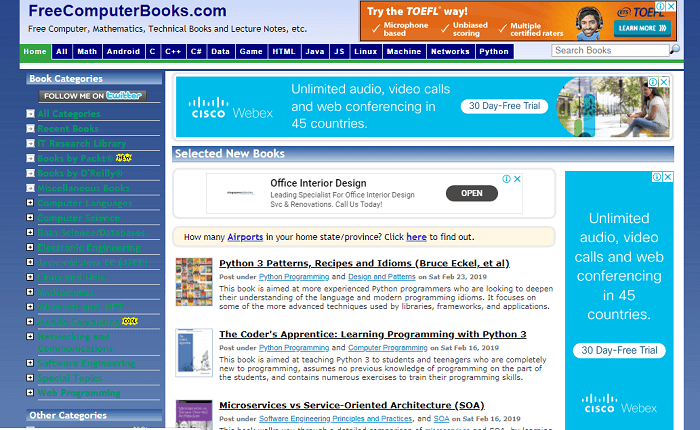Close the TOEFL banner ad

click(671, 7)
